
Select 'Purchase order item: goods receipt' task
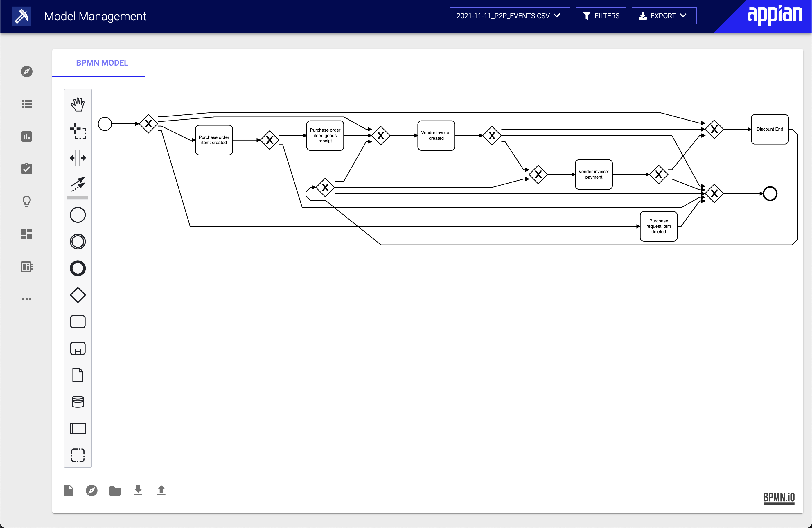[325, 135]
